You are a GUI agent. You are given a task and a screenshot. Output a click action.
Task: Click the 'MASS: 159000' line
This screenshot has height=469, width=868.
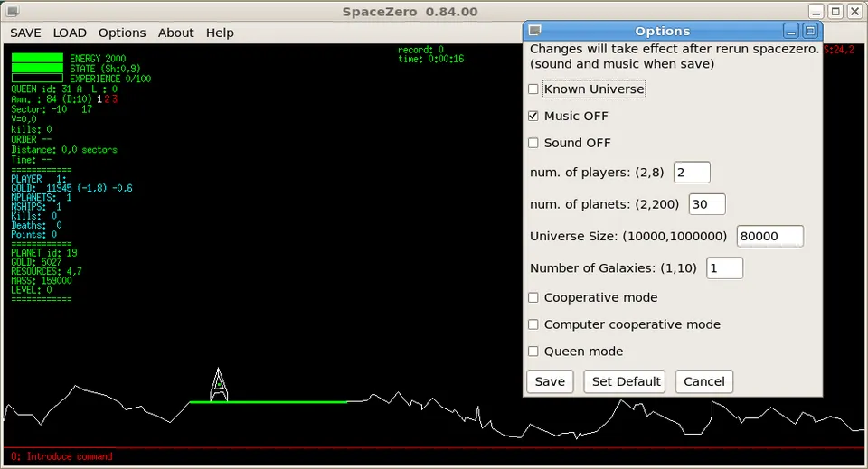pos(42,280)
